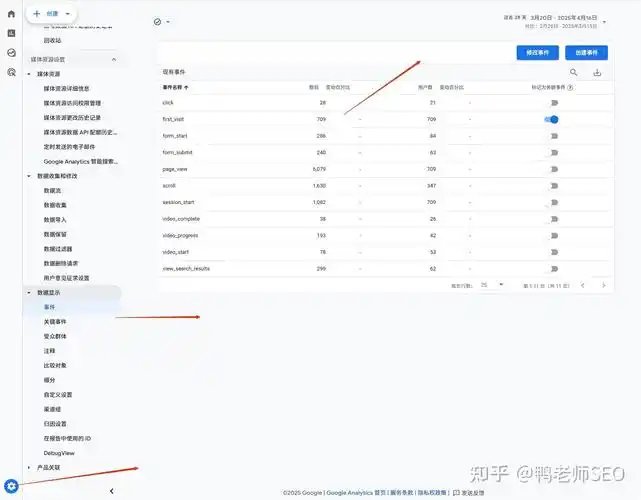Click the plus 创建 button

52,14
